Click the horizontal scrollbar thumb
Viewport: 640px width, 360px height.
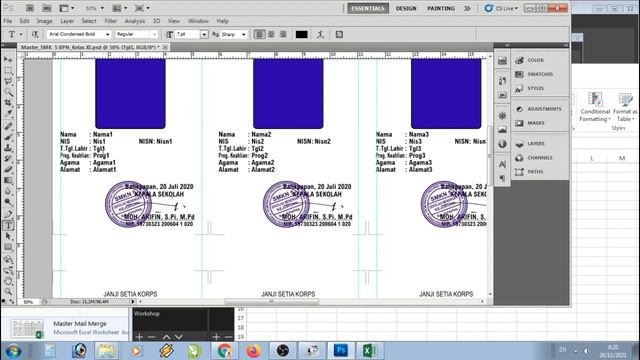[271, 302]
